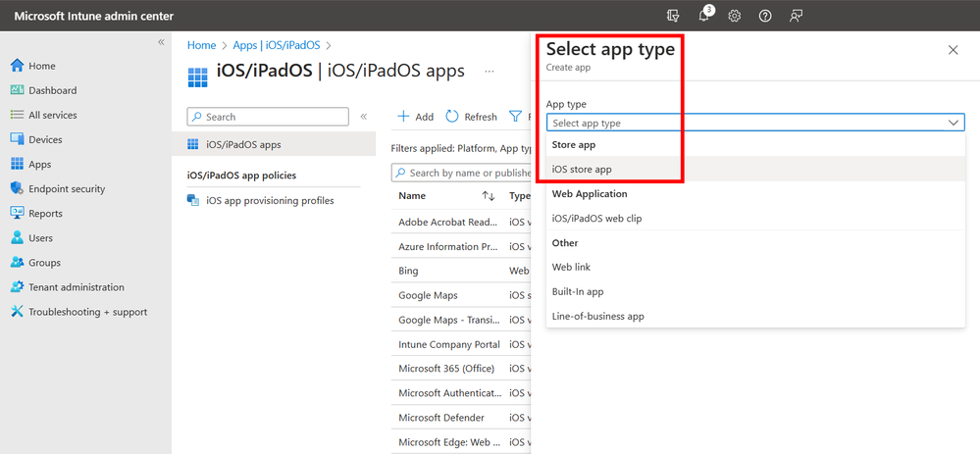
Task: Open the directory and subscription filter icon
Action: [673, 17]
